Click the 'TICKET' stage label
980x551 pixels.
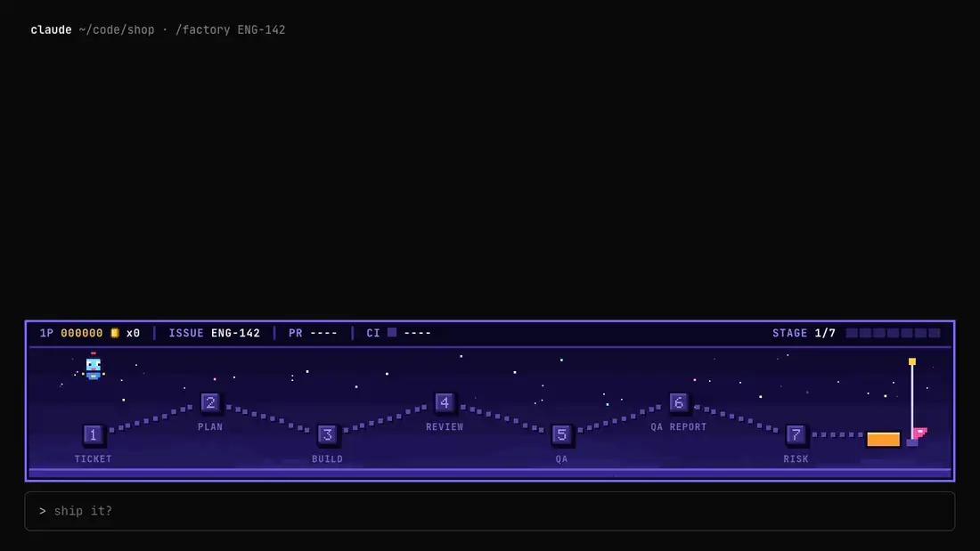(x=94, y=459)
